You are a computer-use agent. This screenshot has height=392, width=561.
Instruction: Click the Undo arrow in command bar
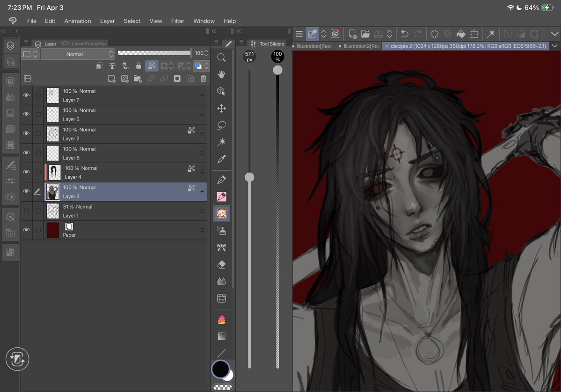[404, 34]
